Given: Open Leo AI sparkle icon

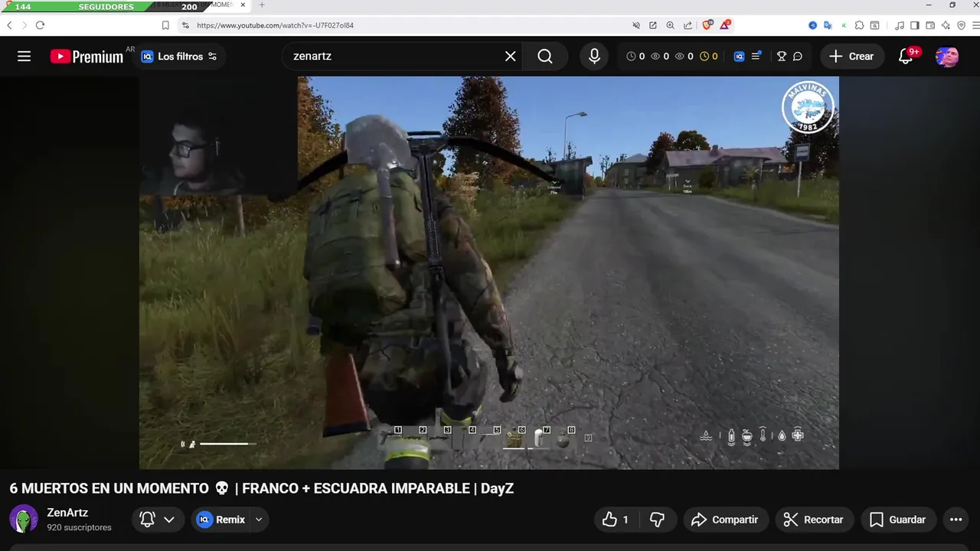Looking at the screenshot, I should pyautogui.click(x=946, y=25).
